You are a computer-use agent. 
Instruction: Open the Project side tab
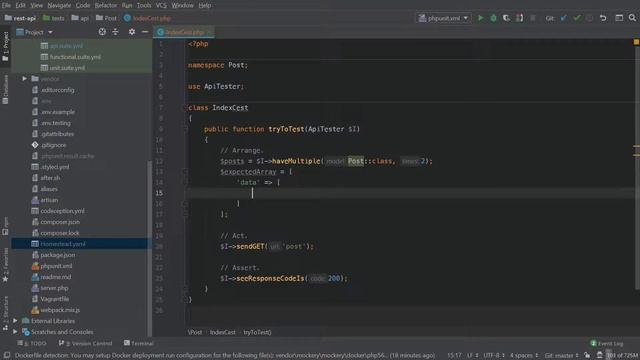pos(5,47)
